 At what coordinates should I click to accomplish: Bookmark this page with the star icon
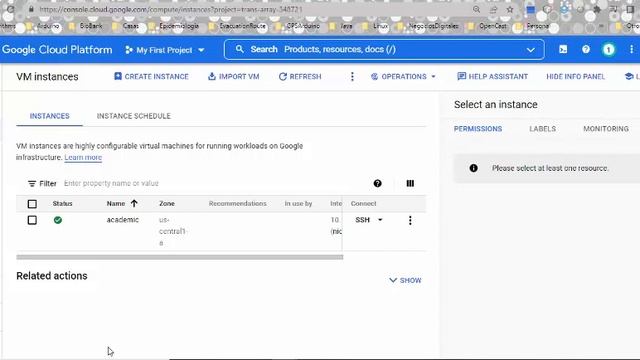tap(510, 9)
